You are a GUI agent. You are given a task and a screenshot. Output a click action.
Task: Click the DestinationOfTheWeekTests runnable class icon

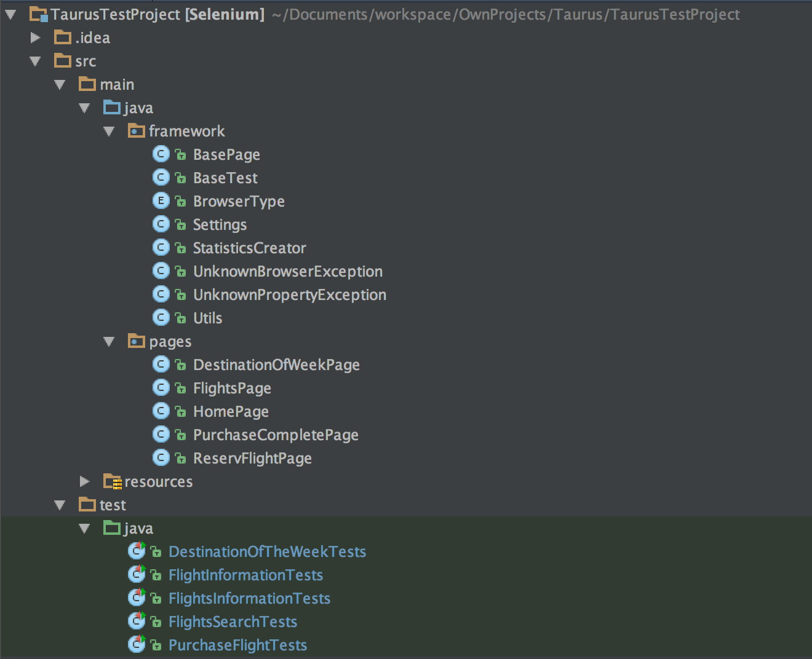click(x=137, y=551)
